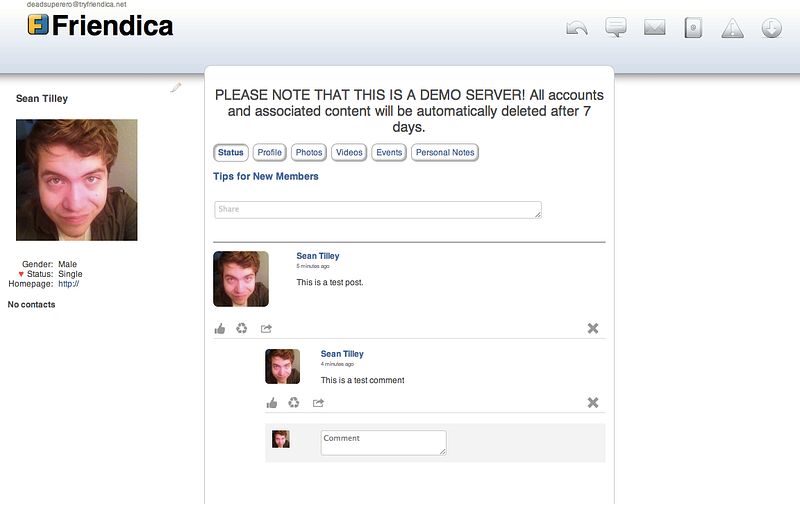Image resolution: width=800 pixels, height=517 pixels.
Task: Click the '4 minutes ago' comment timestamp
Action: pos(337,364)
